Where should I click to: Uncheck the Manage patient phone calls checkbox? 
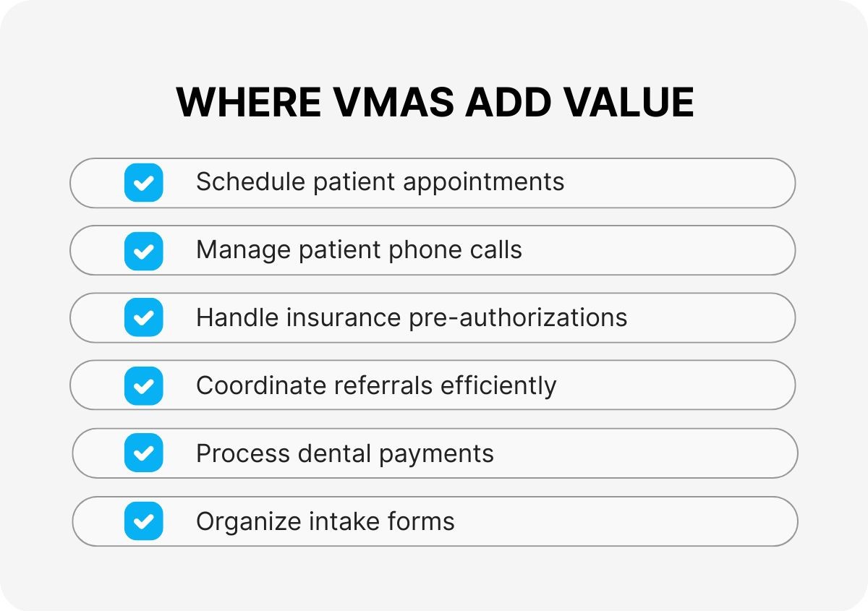[143, 250]
